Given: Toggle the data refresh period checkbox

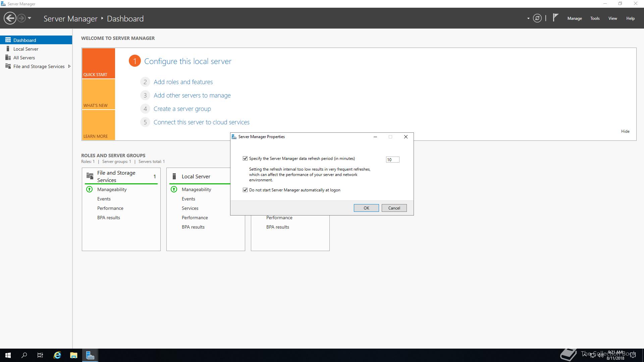Looking at the screenshot, I should tap(245, 159).
